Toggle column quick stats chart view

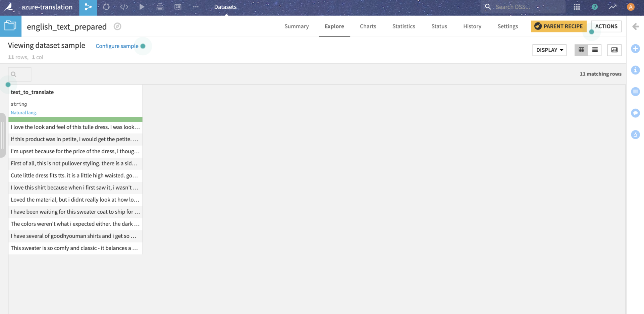point(614,50)
